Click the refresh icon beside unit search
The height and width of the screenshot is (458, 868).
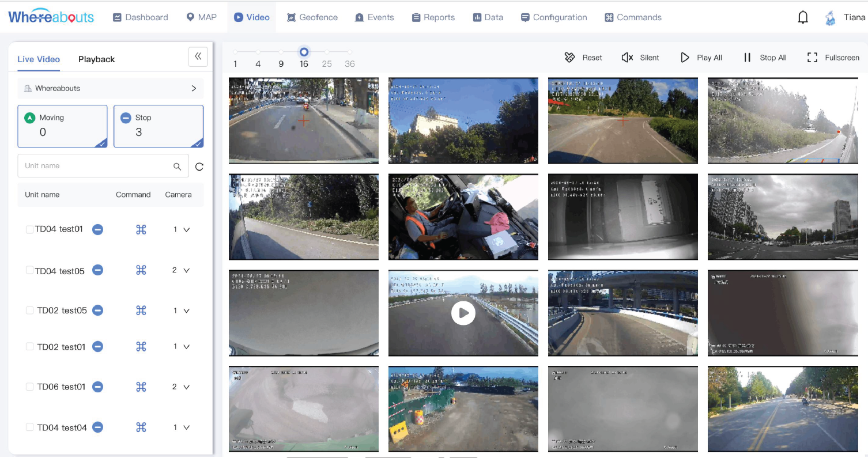pyautogui.click(x=199, y=167)
